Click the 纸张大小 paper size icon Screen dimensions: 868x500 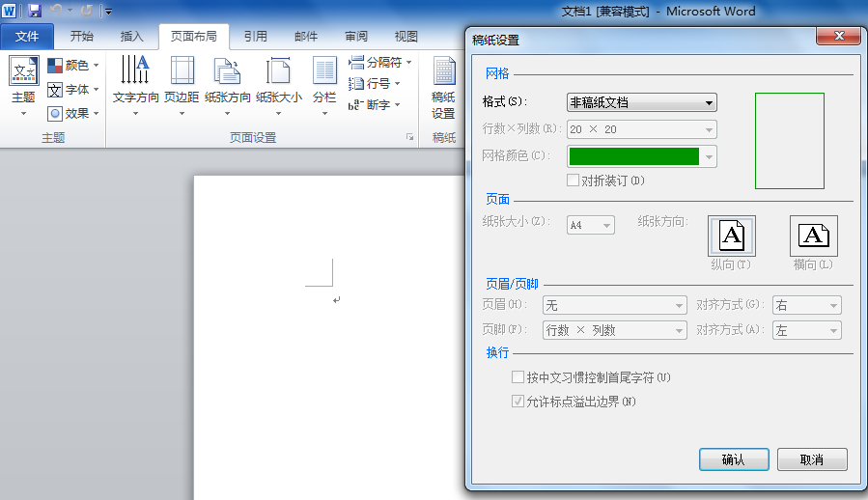278,70
